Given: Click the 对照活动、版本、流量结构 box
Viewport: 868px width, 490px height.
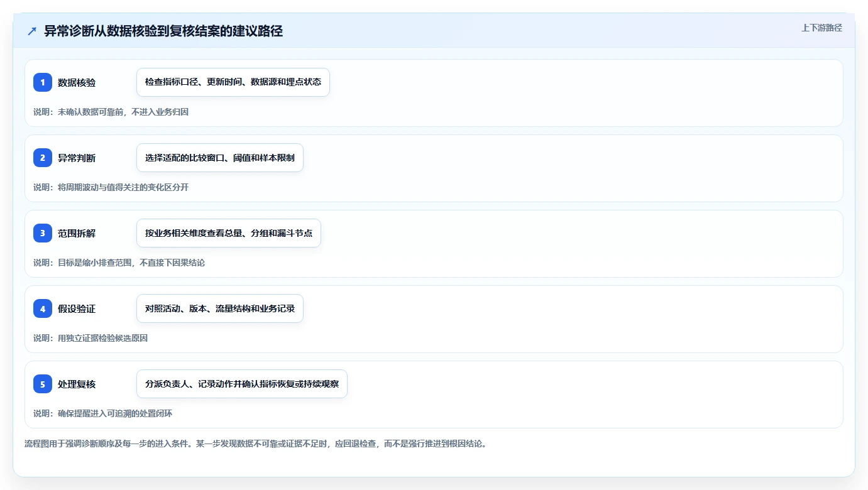Looking at the screenshot, I should click(x=220, y=308).
